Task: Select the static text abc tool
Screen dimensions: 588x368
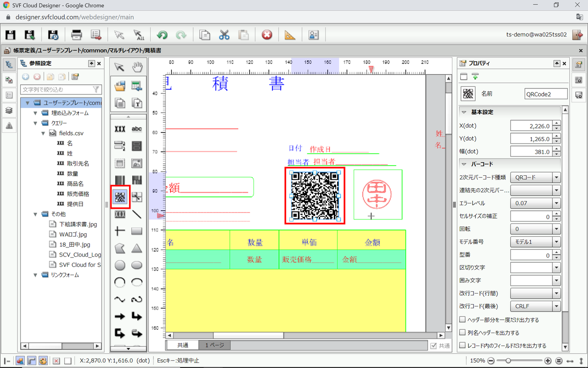Action: coord(137,129)
